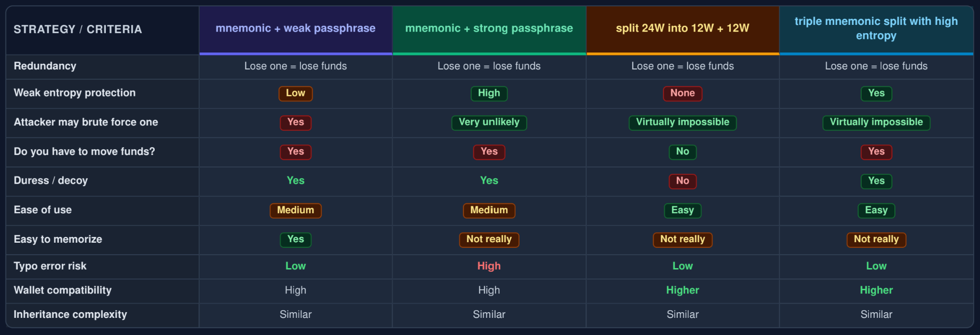Image resolution: width=980 pixels, height=335 pixels.
Task: Click the red 'High' typo error risk text
Action: 489,266
